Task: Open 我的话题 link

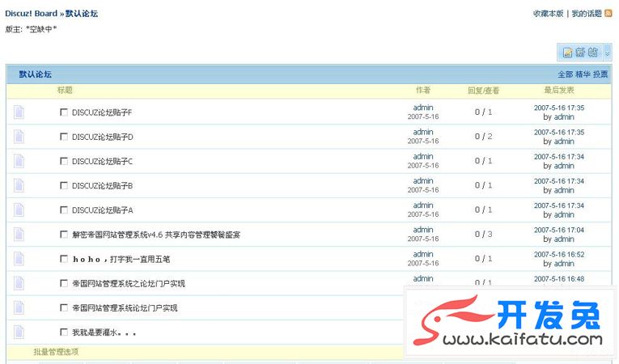Action: (587, 14)
